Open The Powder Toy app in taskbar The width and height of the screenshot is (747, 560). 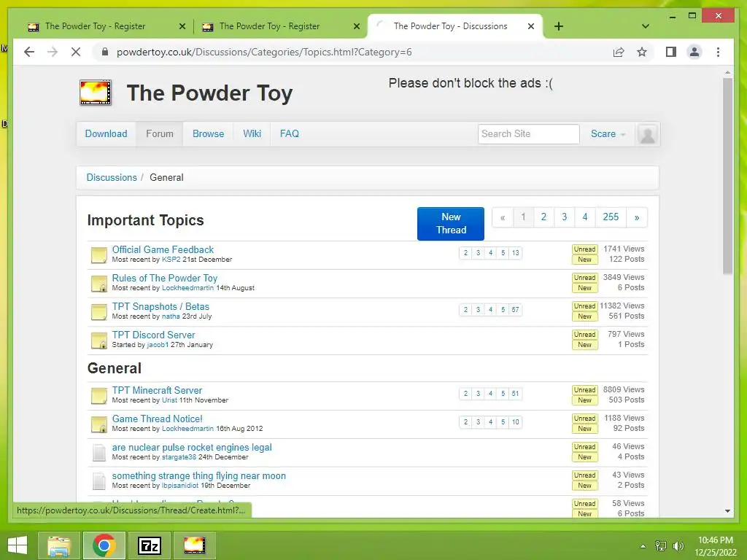[195, 545]
